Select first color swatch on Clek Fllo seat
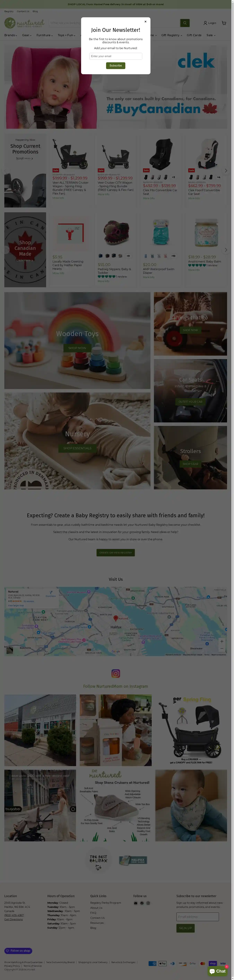The width and height of the screenshot is (234, 980). [146, 177]
